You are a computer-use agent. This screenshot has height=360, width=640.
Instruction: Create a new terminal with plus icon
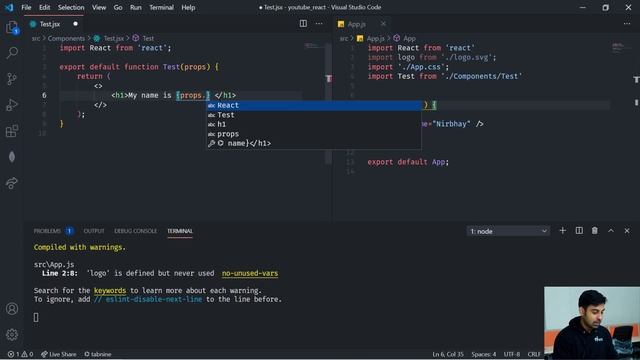tap(562, 231)
